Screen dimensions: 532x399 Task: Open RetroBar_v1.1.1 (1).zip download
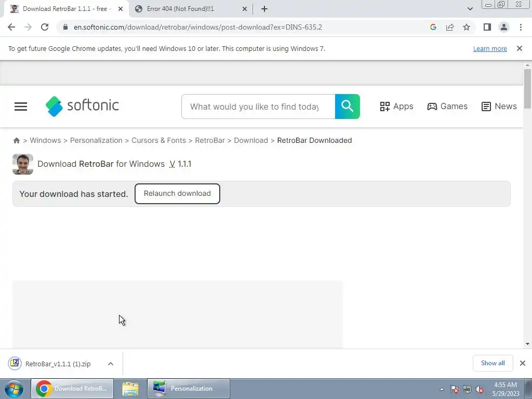coord(58,364)
